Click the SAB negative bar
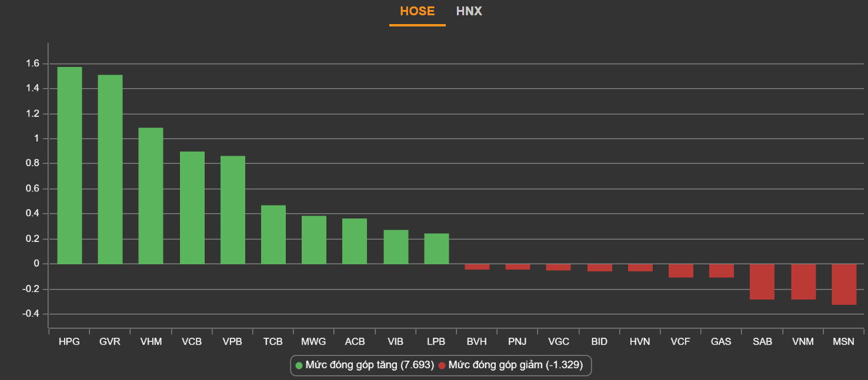The image size is (868, 380). tap(762, 282)
